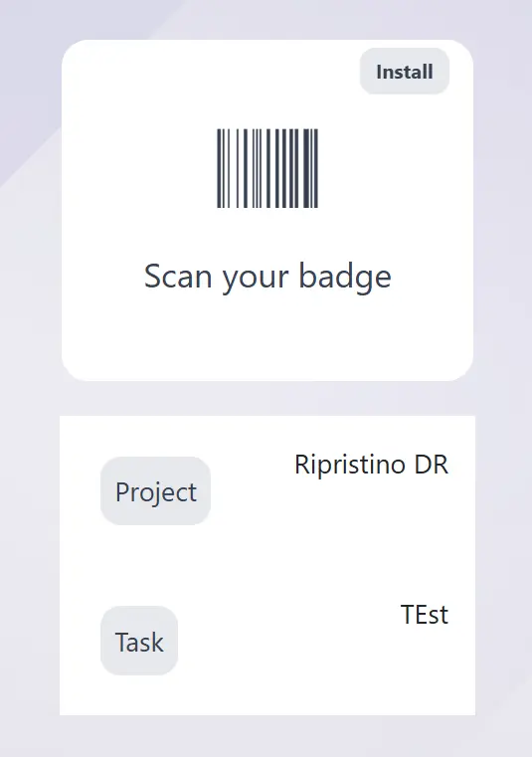Image resolution: width=532 pixels, height=757 pixels.
Task: Click the task value next to Task
Action: tap(425, 614)
